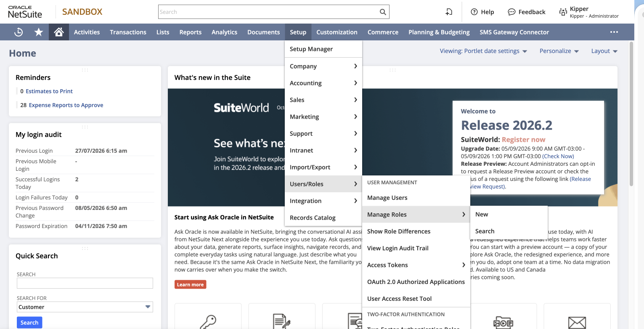Viewport: 644px width, 329px height.
Task: Expand the Marketing submenu
Action: pyautogui.click(x=323, y=117)
